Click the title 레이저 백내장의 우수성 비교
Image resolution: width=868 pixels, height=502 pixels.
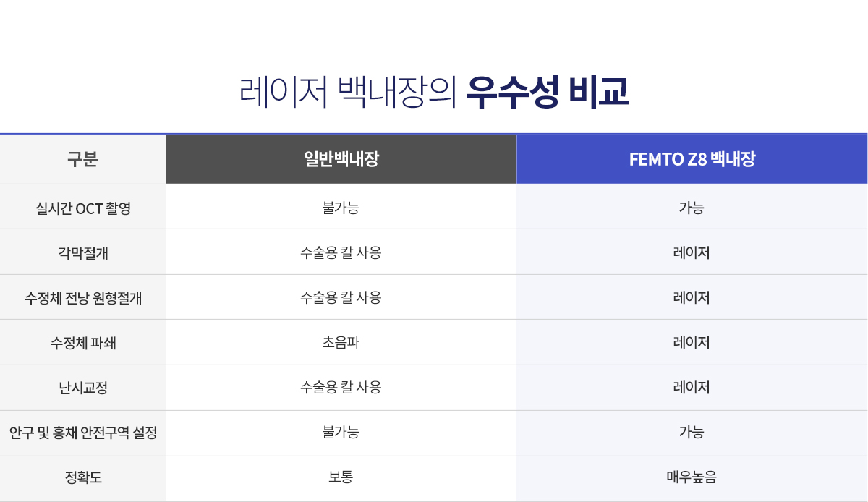click(434, 92)
